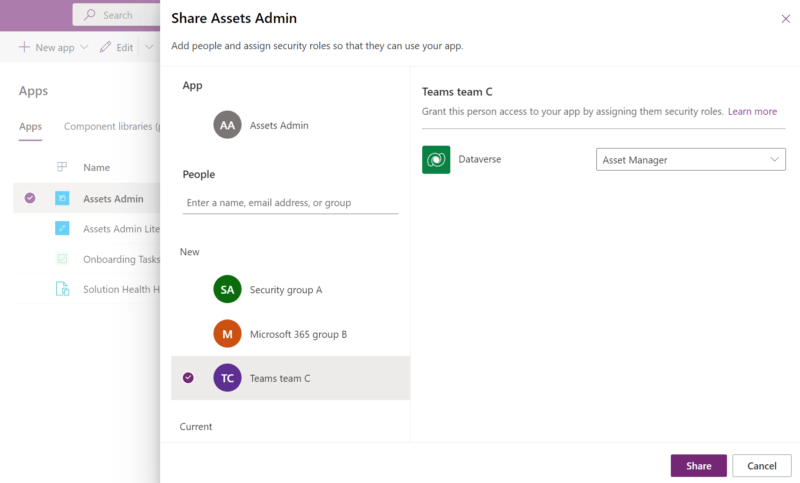Click Onboarding Tasks in the apps list
Viewport: 800px width, 483px height.
coord(121,259)
